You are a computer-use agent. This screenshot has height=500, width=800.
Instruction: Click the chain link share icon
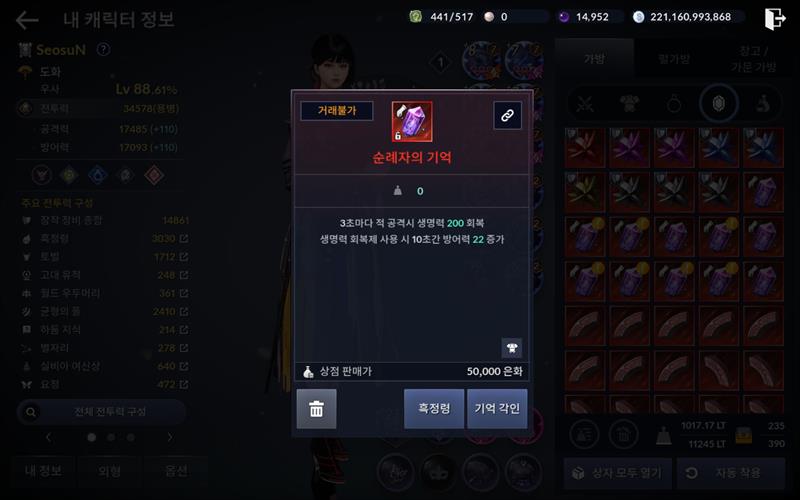tap(507, 115)
